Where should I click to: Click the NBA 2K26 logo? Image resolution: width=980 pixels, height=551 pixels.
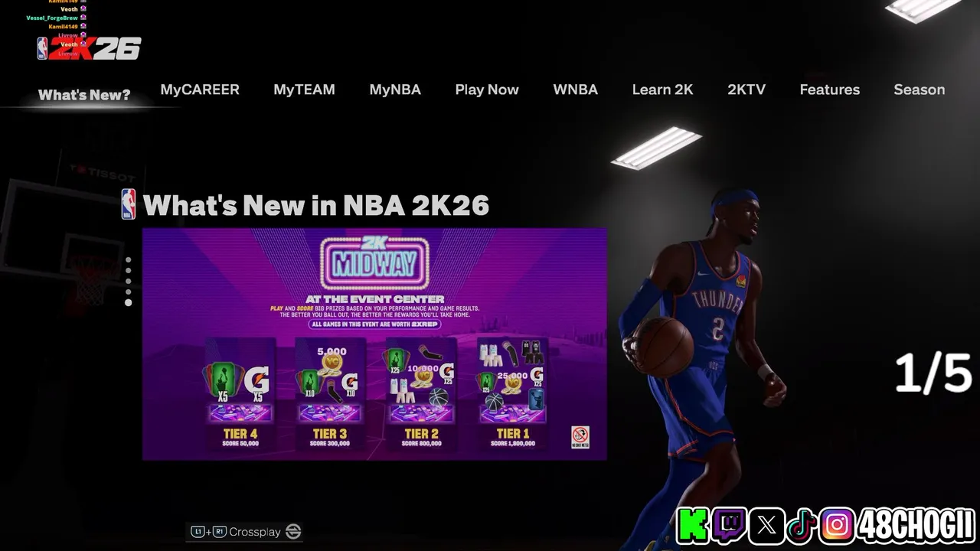click(x=89, y=48)
